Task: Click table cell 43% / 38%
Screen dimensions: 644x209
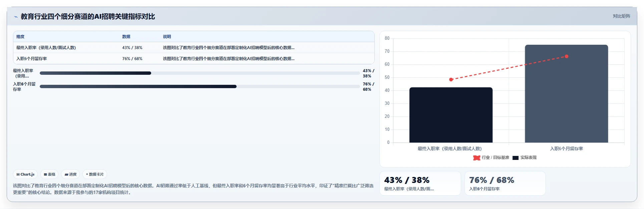Action: [132, 48]
